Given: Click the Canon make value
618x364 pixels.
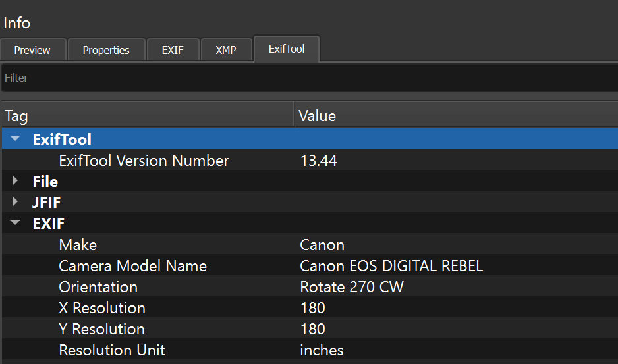Looking at the screenshot, I should 322,245.
